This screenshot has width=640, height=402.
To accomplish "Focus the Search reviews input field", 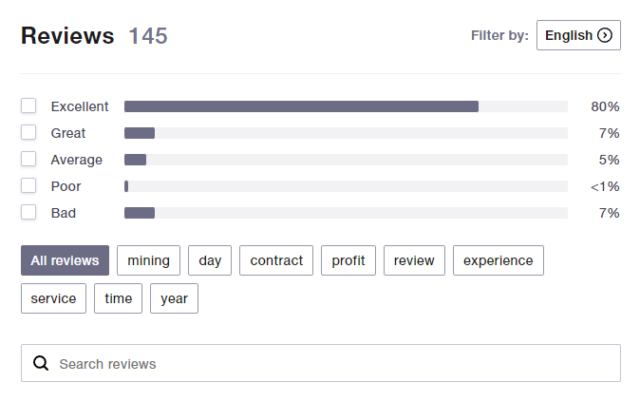I will click(321, 363).
